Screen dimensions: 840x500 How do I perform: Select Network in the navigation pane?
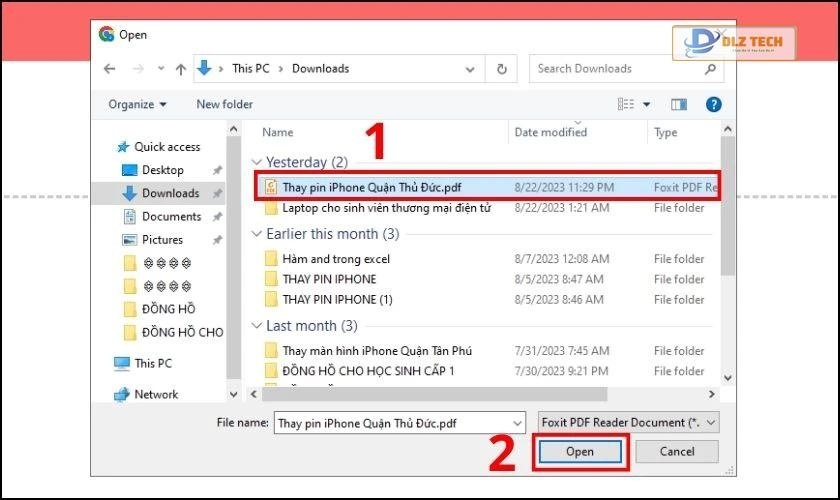point(156,394)
